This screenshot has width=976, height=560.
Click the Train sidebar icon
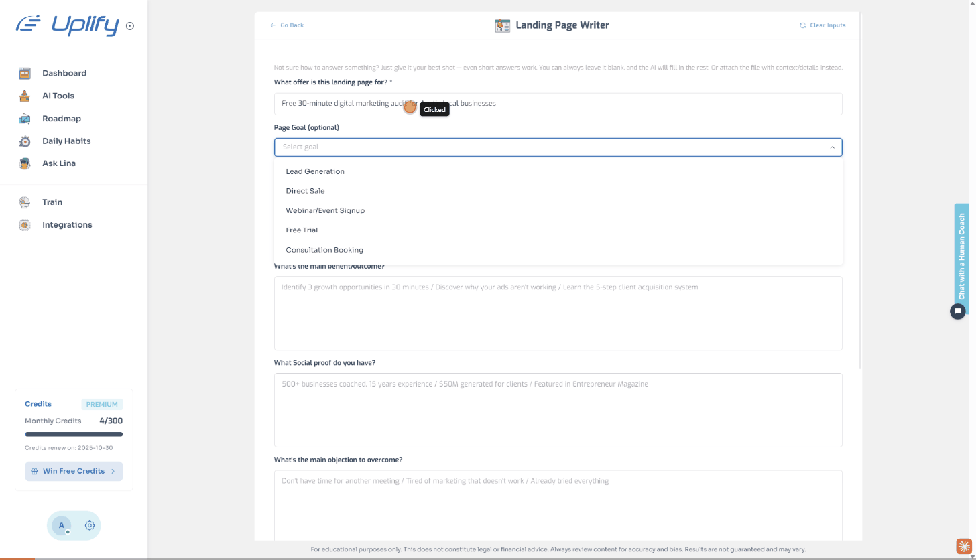pyautogui.click(x=25, y=202)
